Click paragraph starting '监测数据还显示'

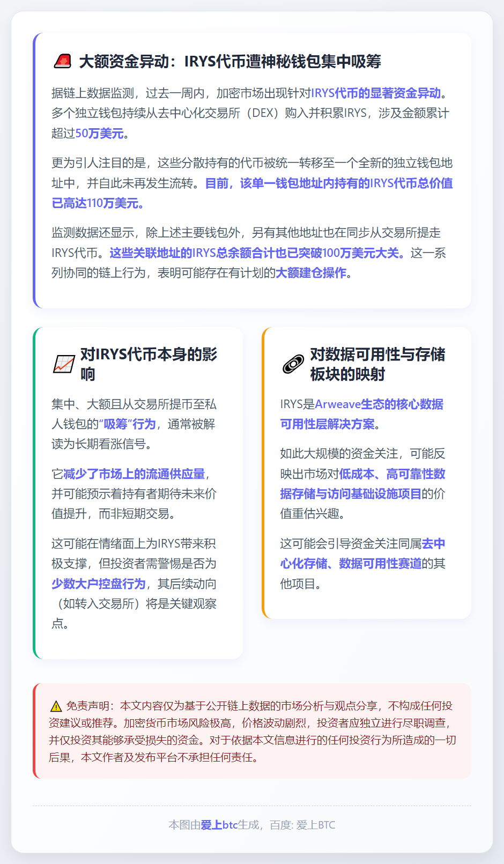252,253
